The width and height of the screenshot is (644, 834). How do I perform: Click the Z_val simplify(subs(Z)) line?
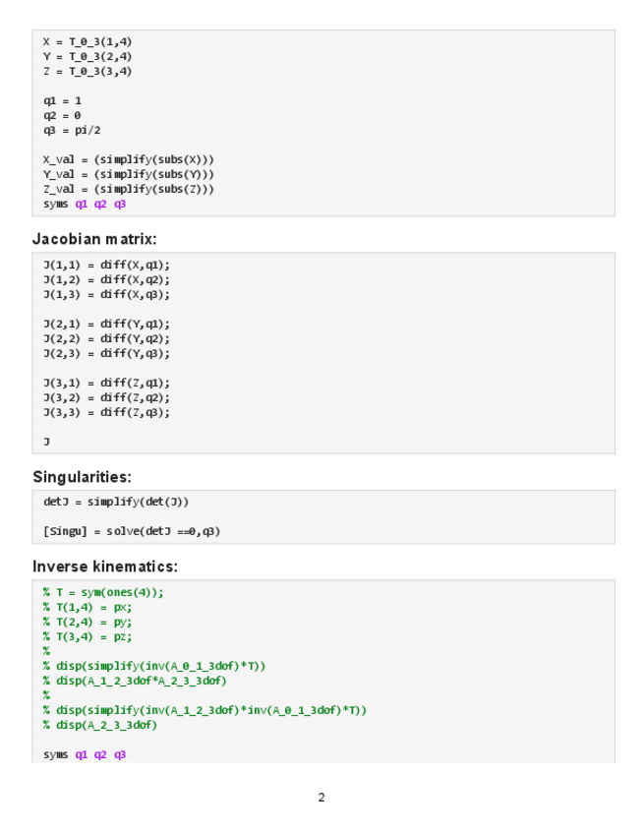tap(128, 189)
